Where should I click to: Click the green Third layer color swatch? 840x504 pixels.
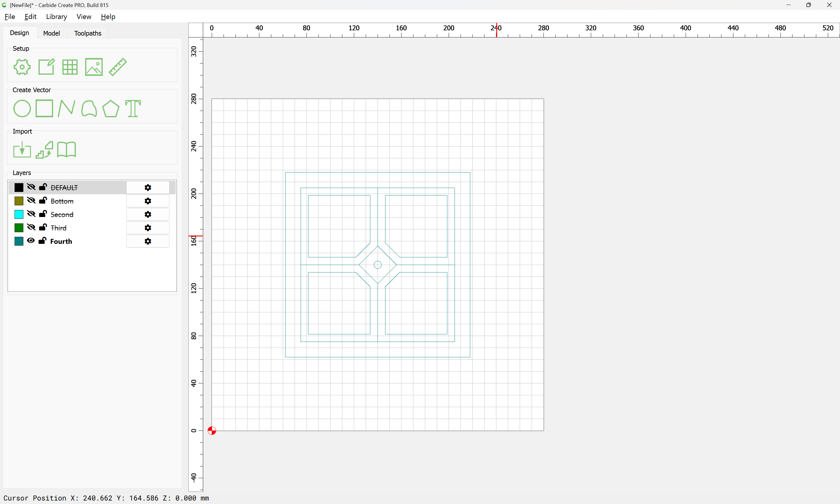19,228
